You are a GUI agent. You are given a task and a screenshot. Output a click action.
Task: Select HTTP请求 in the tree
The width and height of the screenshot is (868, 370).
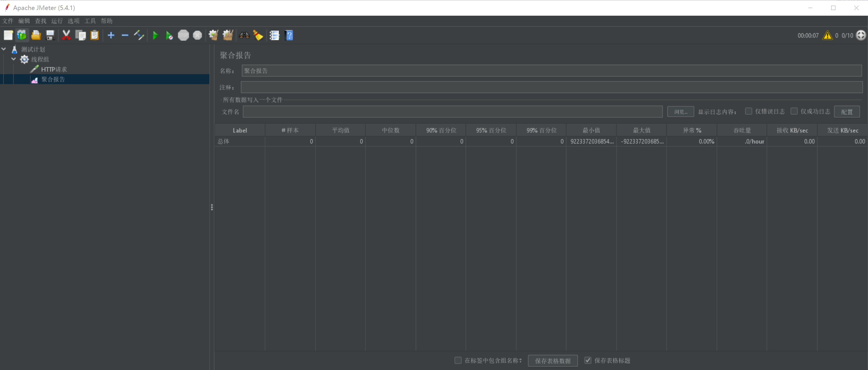pyautogui.click(x=54, y=69)
